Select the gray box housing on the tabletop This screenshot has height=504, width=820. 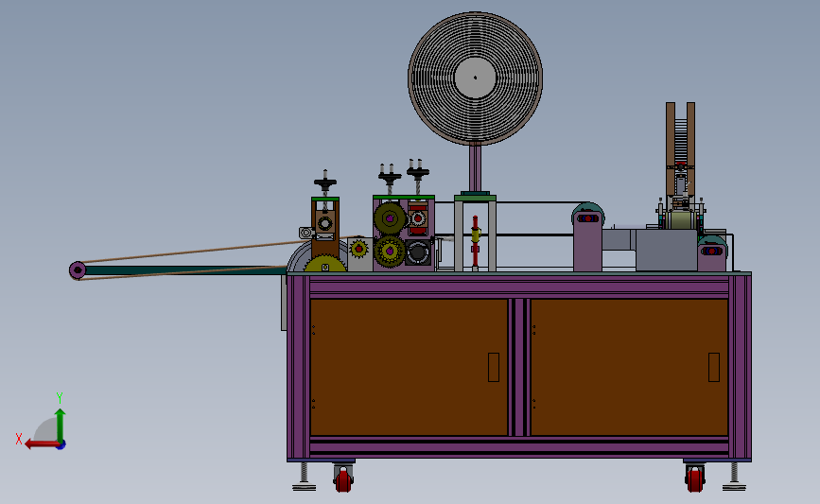point(666,250)
